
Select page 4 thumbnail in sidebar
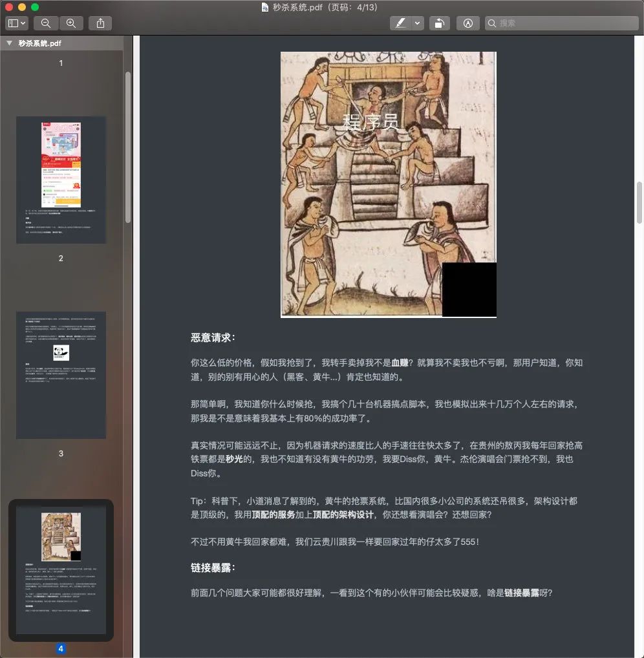[61, 570]
